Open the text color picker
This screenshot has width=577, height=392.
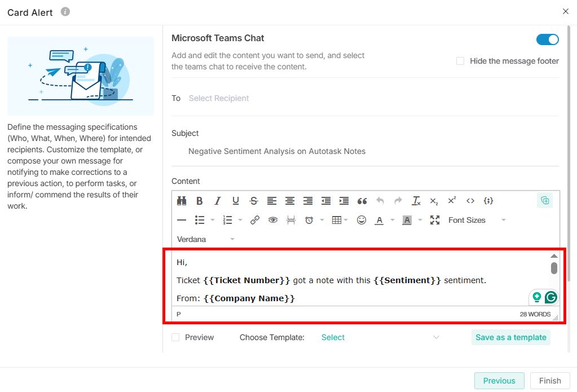coord(379,220)
